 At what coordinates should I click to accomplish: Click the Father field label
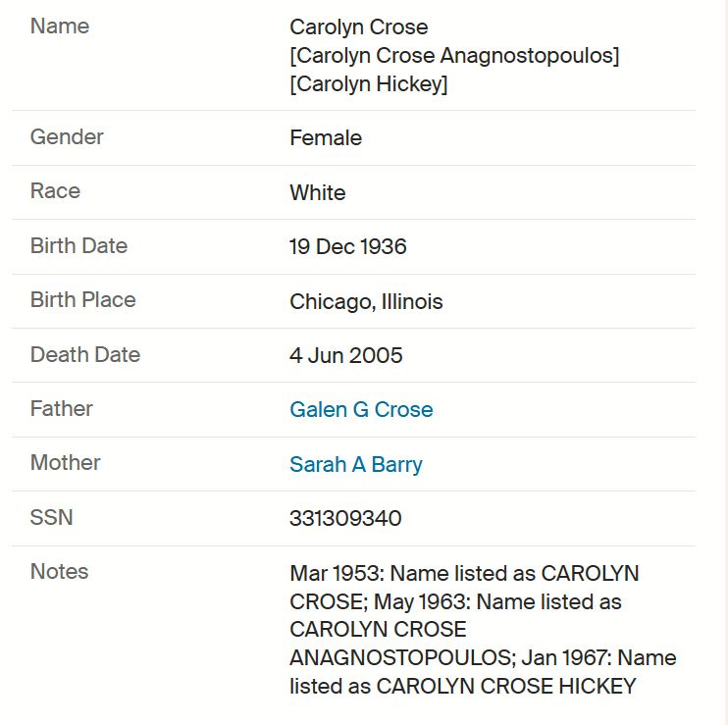point(61,409)
